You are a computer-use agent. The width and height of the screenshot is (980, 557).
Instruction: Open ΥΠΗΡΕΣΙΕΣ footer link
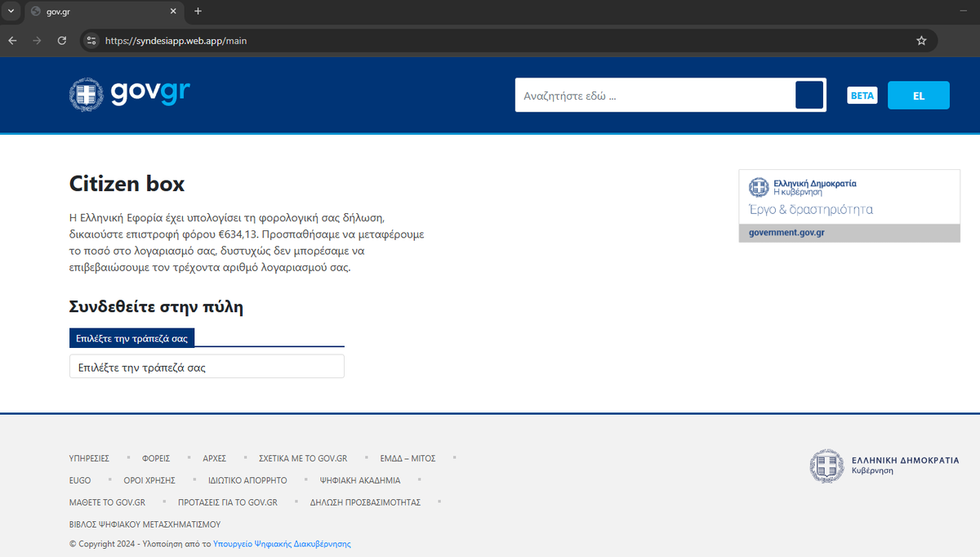click(x=89, y=458)
